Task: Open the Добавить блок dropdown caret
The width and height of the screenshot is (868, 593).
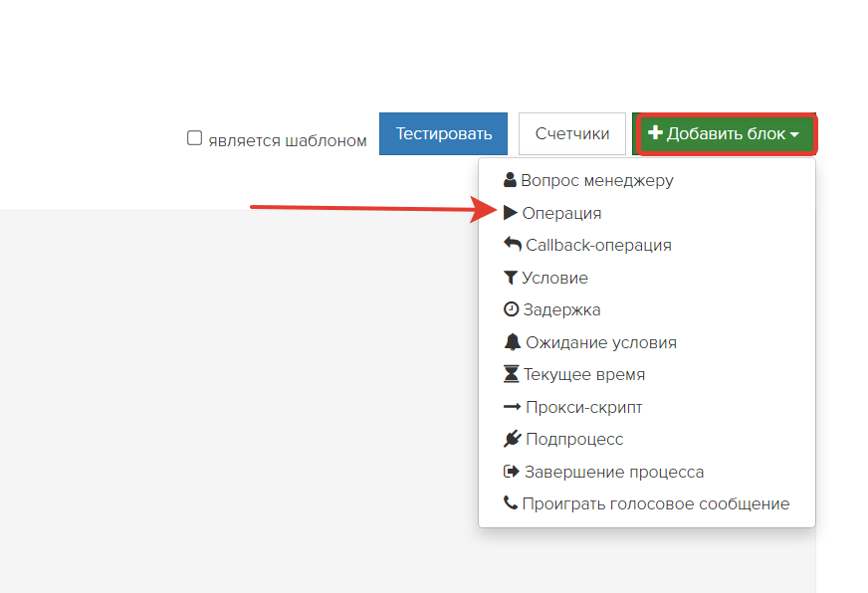Action: (x=794, y=134)
